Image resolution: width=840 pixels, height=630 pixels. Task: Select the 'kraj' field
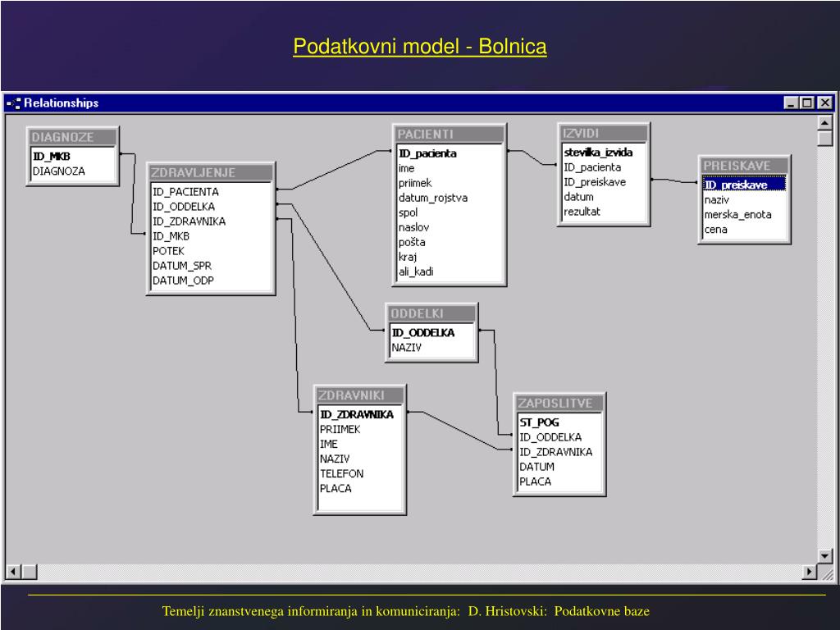pyautogui.click(x=408, y=257)
